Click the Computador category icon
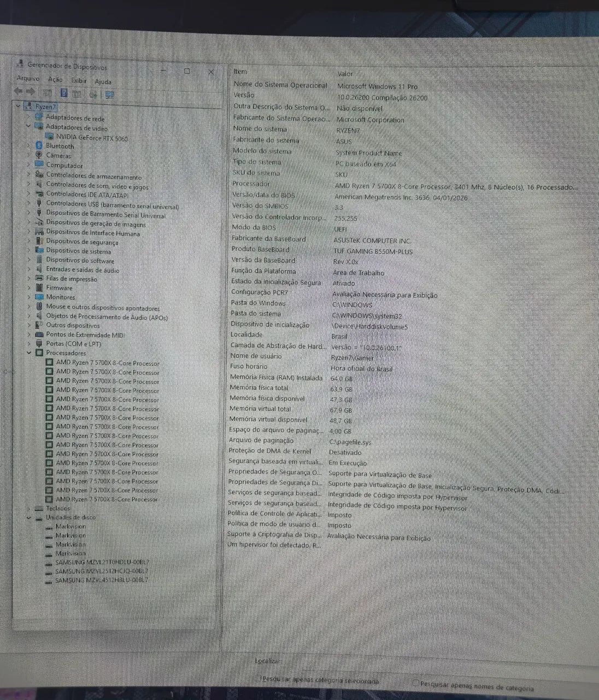 tap(39, 164)
